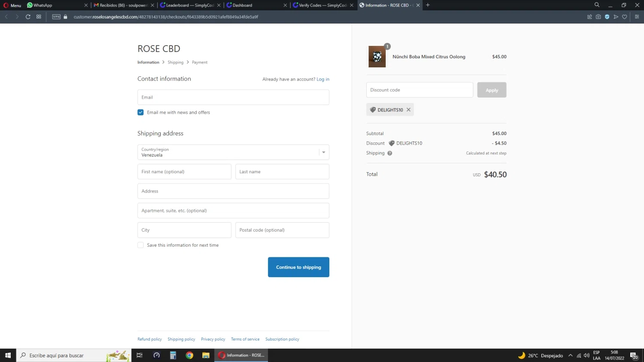
Task: Focus the City input field
Action: 184,230
